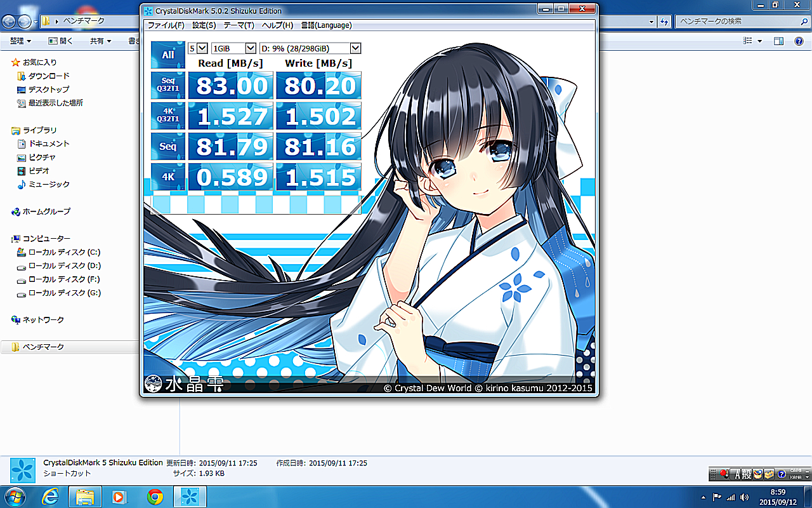
Task: Start the Seq Q32T1 benchmark test
Action: point(167,85)
